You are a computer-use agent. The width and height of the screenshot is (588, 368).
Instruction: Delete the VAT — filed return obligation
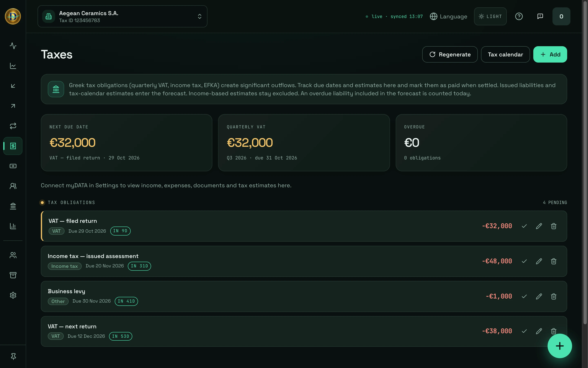[553, 226]
